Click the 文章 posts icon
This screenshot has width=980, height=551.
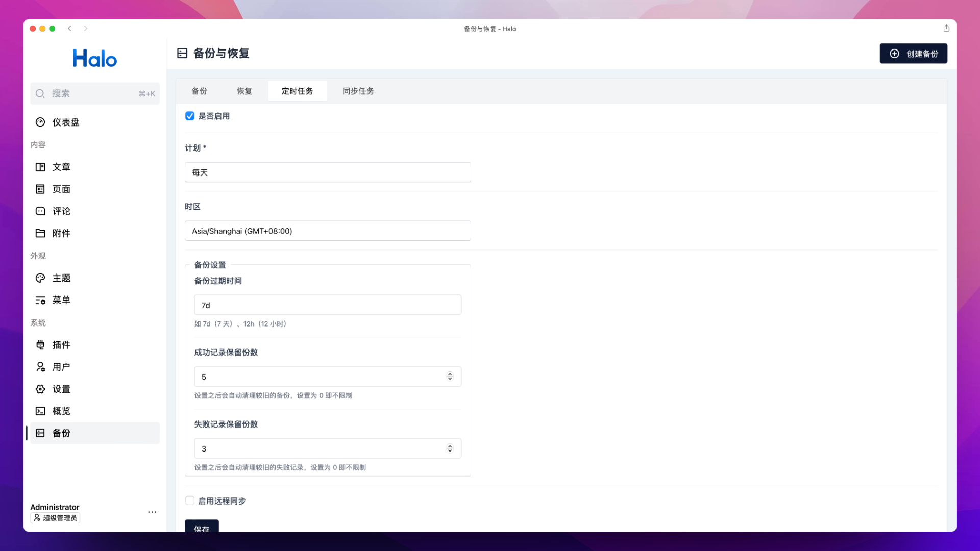click(x=40, y=167)
